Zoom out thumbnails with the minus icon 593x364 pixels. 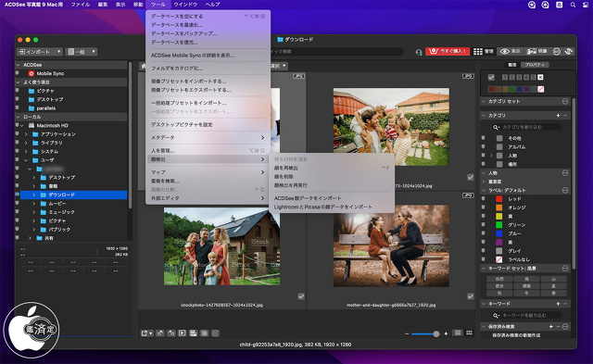pos(407,333)
